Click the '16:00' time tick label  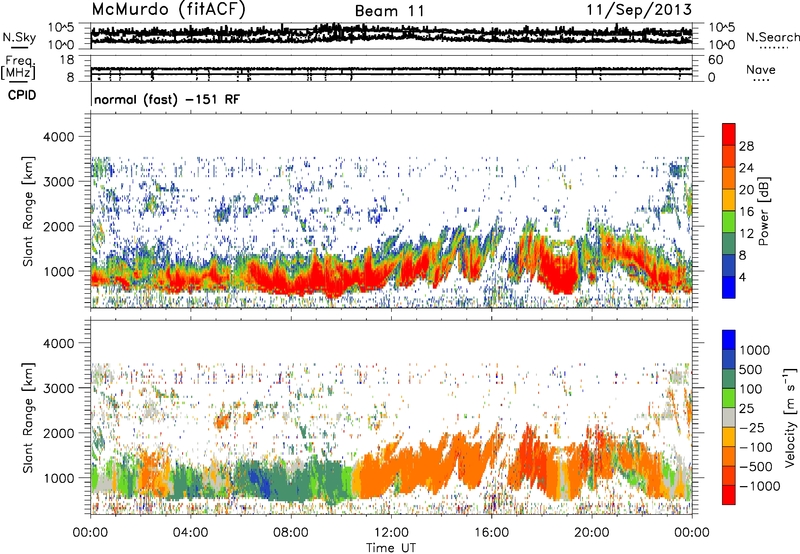pos(491,533)
